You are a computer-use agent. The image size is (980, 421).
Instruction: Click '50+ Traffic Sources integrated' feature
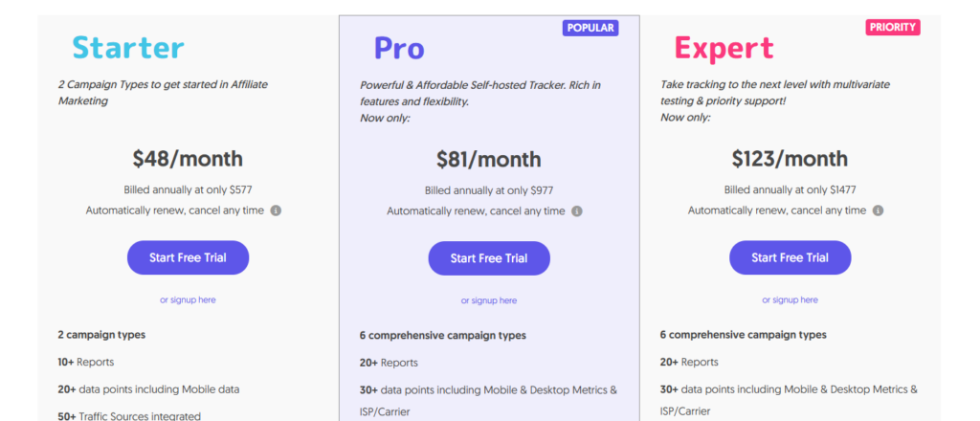129,416
